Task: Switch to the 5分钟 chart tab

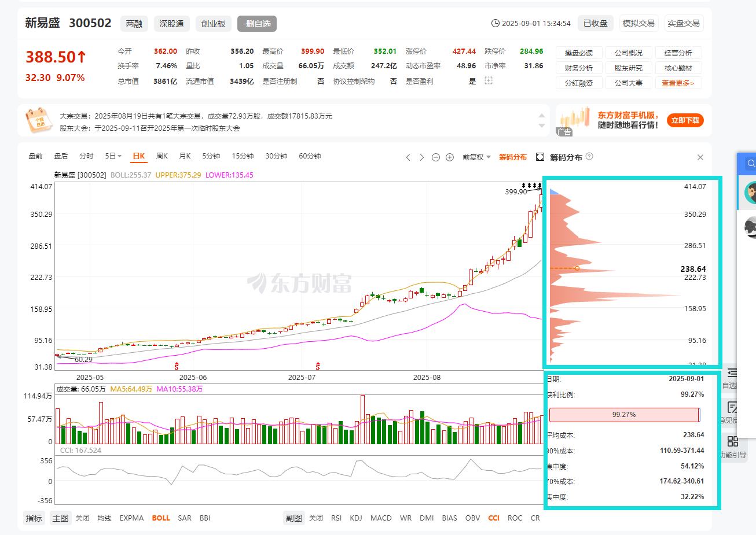Action: (x=211, y=156)
